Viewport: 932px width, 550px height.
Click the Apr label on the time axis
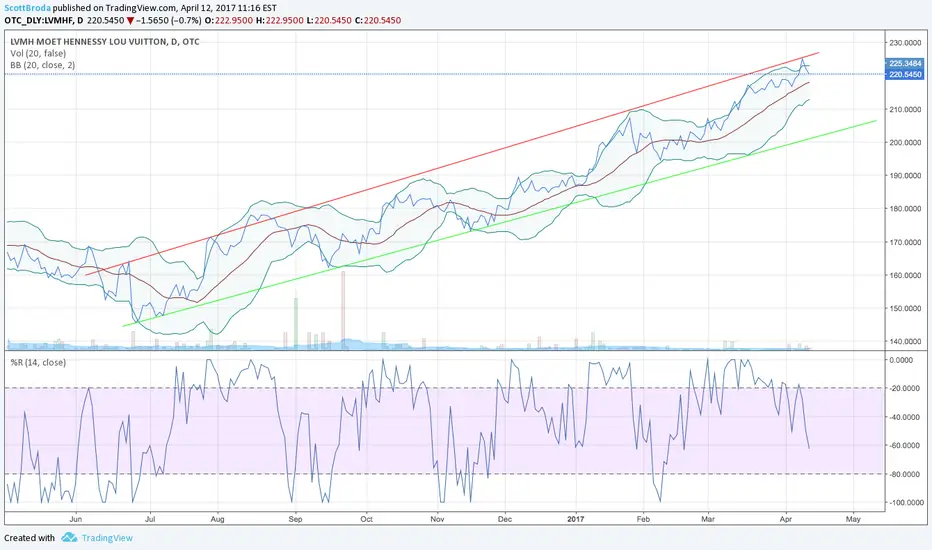[x=786, y=519]
